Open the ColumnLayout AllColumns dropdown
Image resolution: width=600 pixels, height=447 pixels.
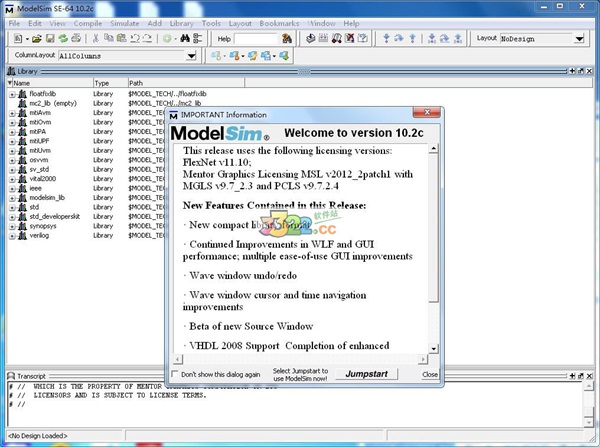[191, 55]
